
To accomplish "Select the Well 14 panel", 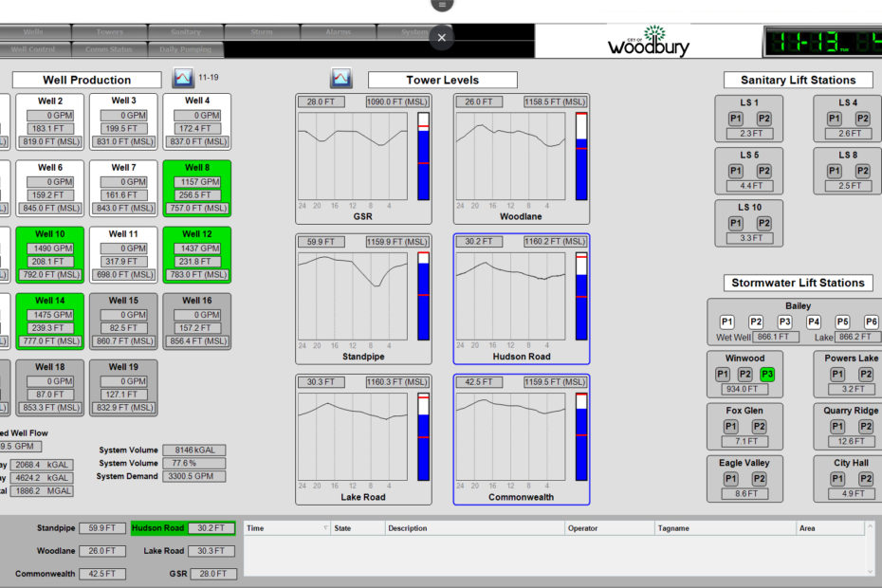I will point(50,321).
